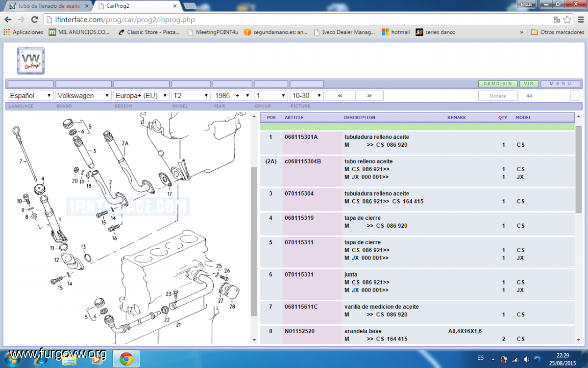588x368 pixels.
Task: Go to next picture with » button
Action: (369, 96)
